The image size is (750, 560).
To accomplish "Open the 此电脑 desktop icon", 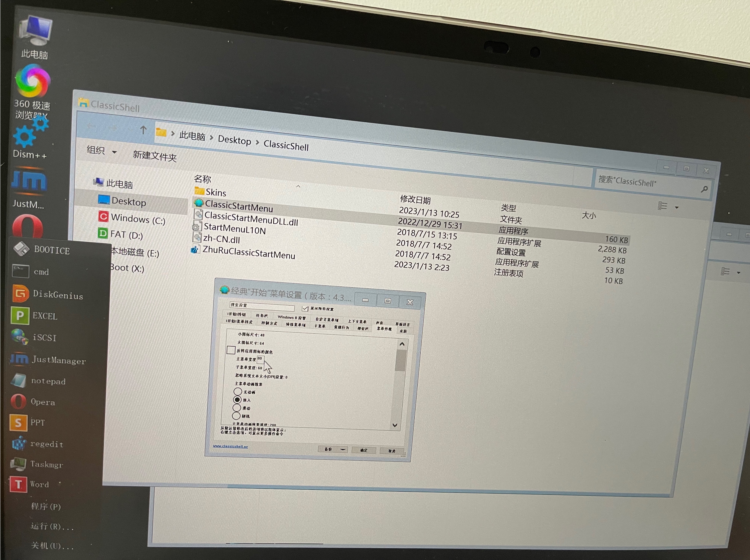I will (35, 37).
